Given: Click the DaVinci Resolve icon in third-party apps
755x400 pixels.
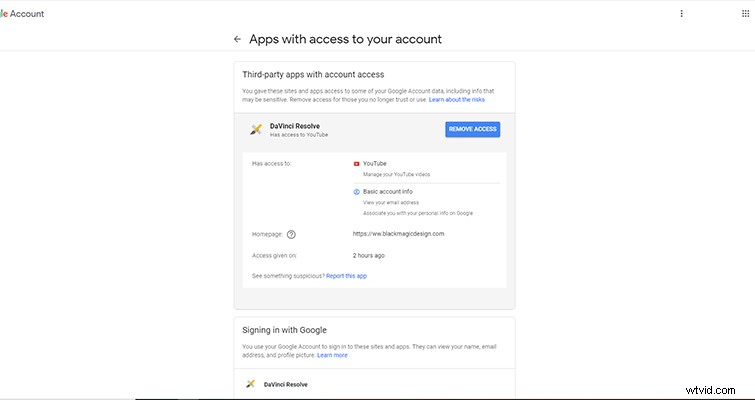Looking at the screenshot, I should point(255,129).
